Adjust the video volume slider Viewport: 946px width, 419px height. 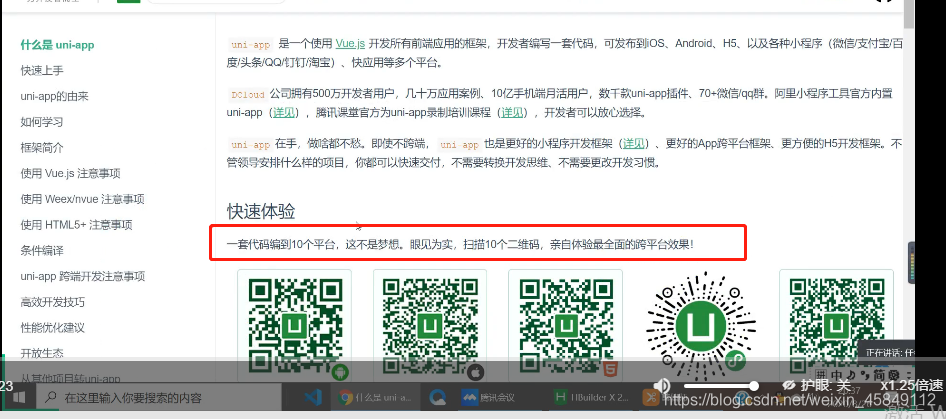(x=720, y=385)
